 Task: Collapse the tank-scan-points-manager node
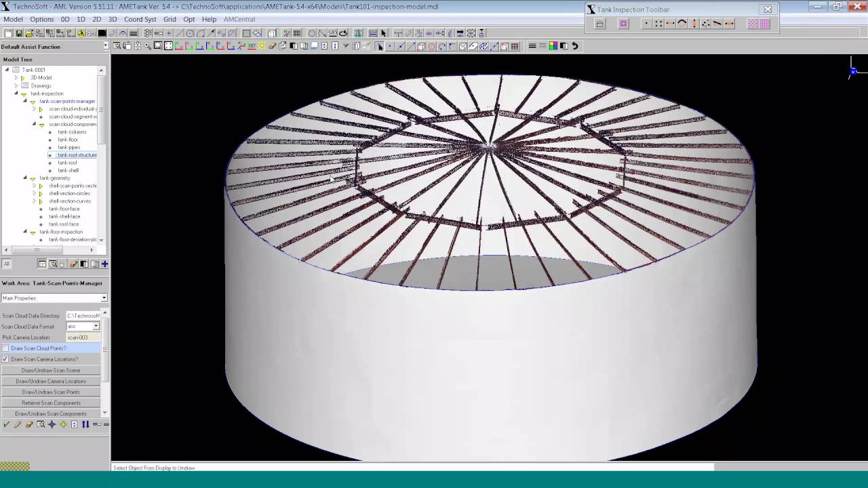[25, 101]
